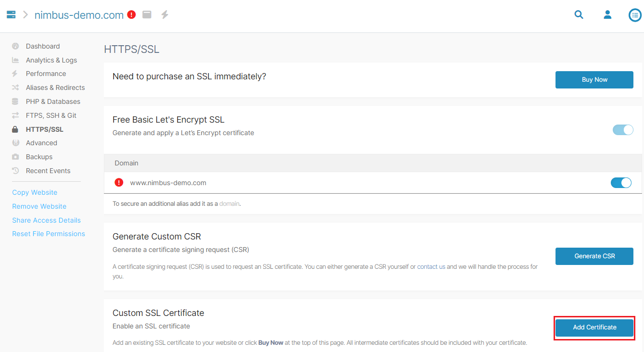Image resolution: width=644 pixels, height=352 pixels.
Task: Open the circular task list icon
Action: point(635,15)
